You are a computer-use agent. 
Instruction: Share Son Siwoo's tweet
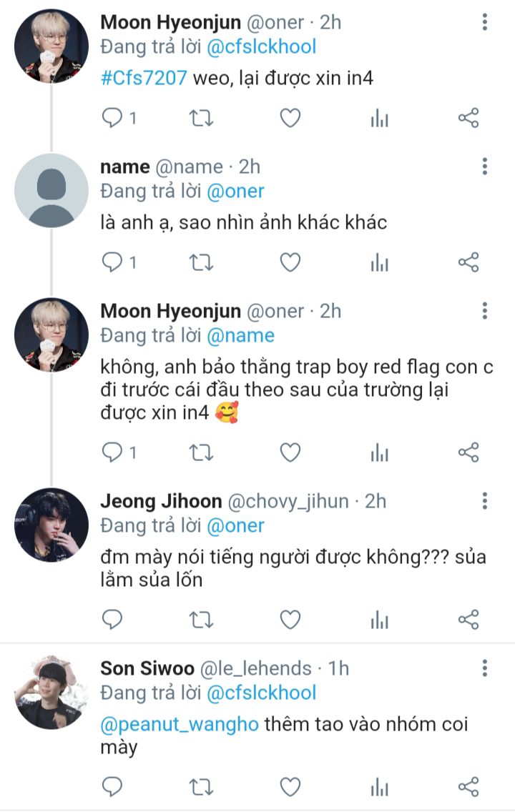468,787
